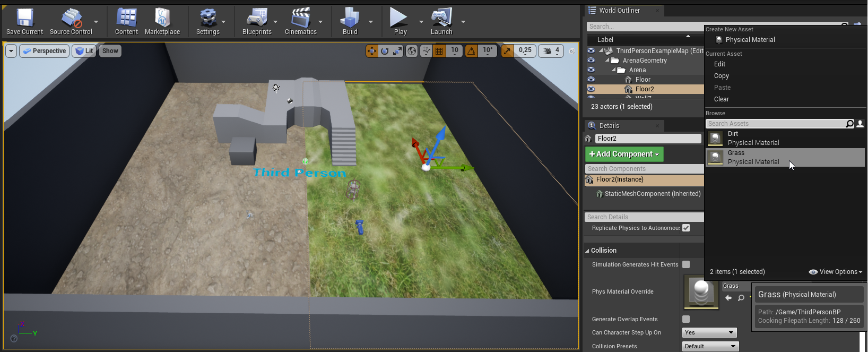
Task: Open the Perspective view mode menu
Action: (x=45, y=51)
